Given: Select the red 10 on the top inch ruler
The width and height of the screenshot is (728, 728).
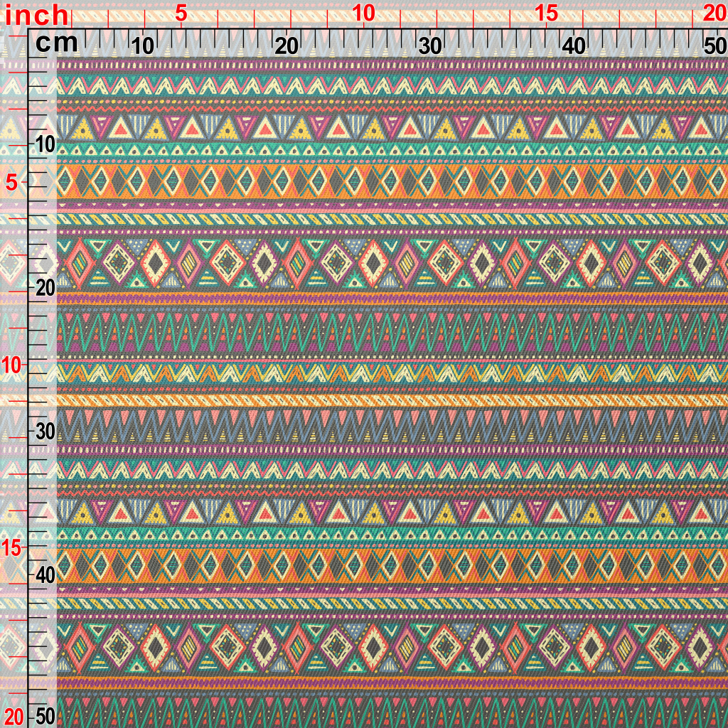Looking at the screenshot, I should click(363, 14).
